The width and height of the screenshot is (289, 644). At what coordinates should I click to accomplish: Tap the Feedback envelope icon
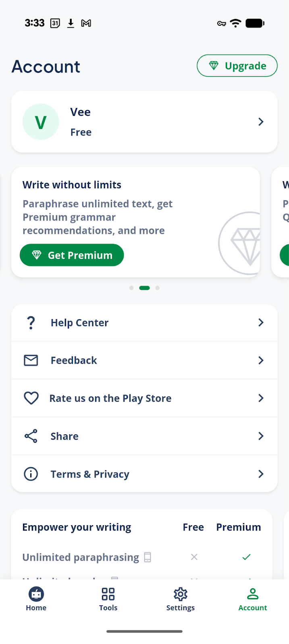click(x=31, y=360)
